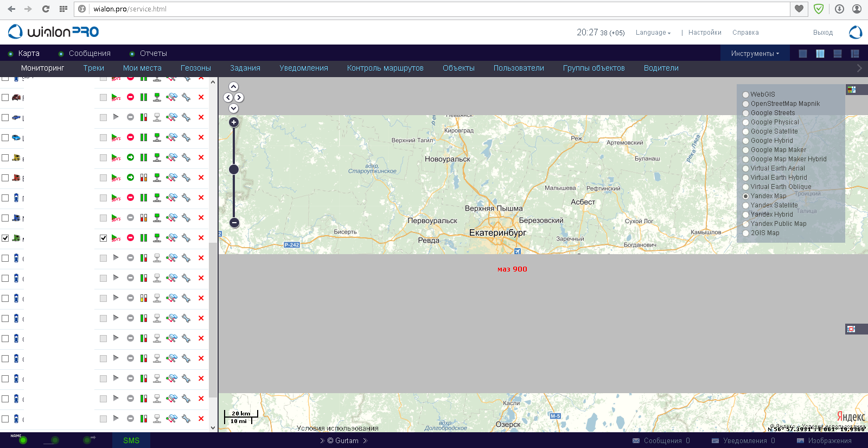
Task: Click the Выход logout link
Action: pos(822,33)
